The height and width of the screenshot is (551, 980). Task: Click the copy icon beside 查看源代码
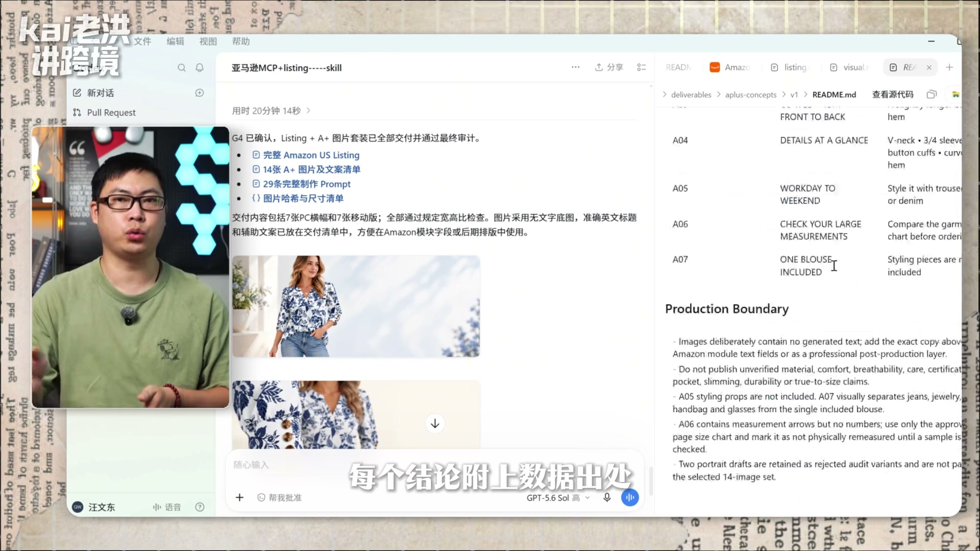pyautogui.click(x=932, y=94)
